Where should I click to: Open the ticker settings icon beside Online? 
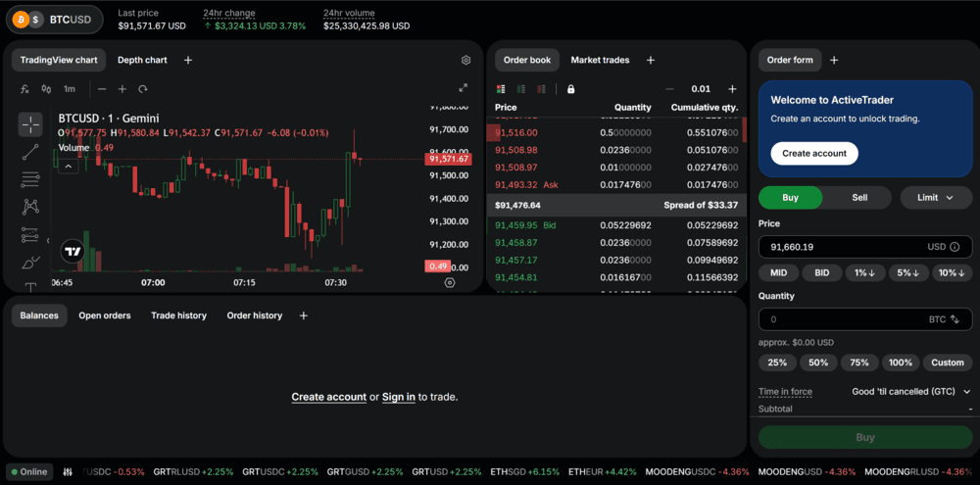(69, 472)
